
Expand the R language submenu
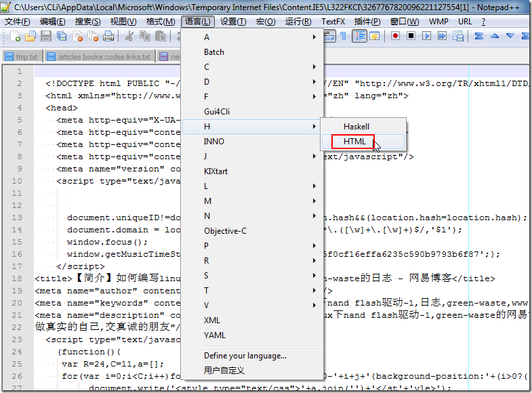click(x=251, y=260)
